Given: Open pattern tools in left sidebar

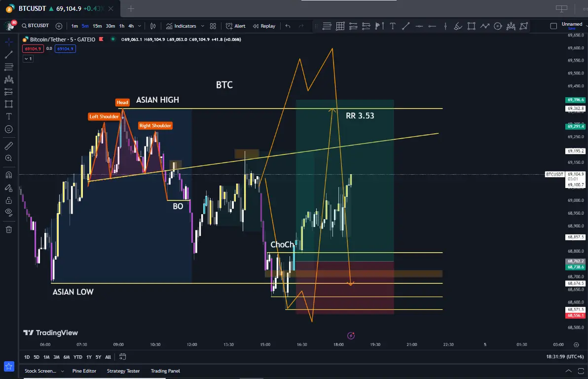Looking at the screenshot, I should click(x=8, y=79).
